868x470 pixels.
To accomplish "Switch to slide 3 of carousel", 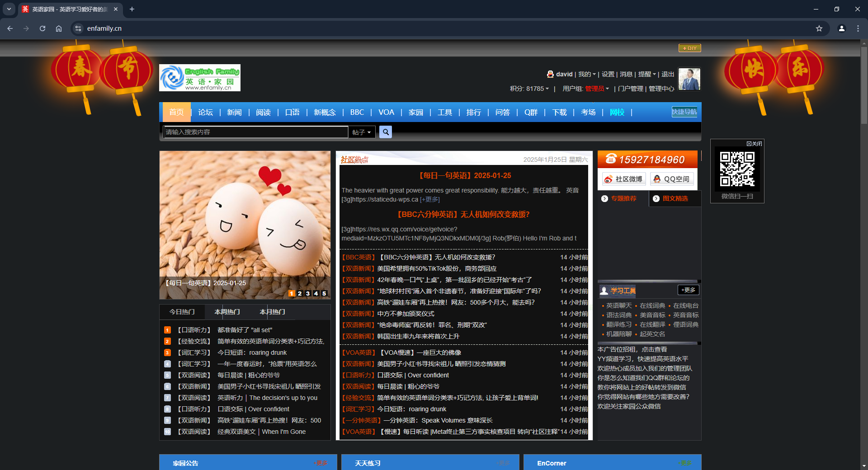I will coord(308,293).
